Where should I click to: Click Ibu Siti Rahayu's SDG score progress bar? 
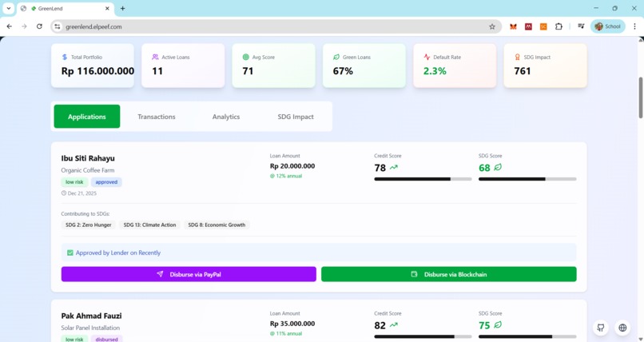pyautogui.click(x=527, y=179)
